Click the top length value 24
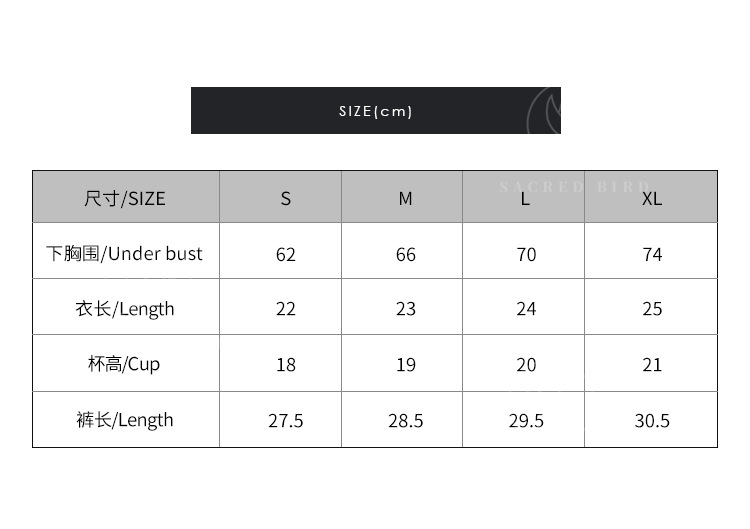This screenshot has height=529, width=750. click(526, 309)
